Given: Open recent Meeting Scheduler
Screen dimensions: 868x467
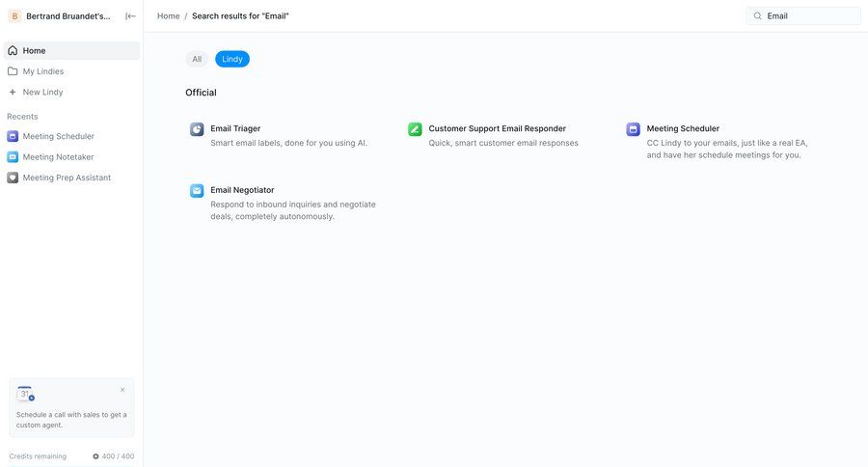Looking at the screenshot, I should tap(71, 136).
